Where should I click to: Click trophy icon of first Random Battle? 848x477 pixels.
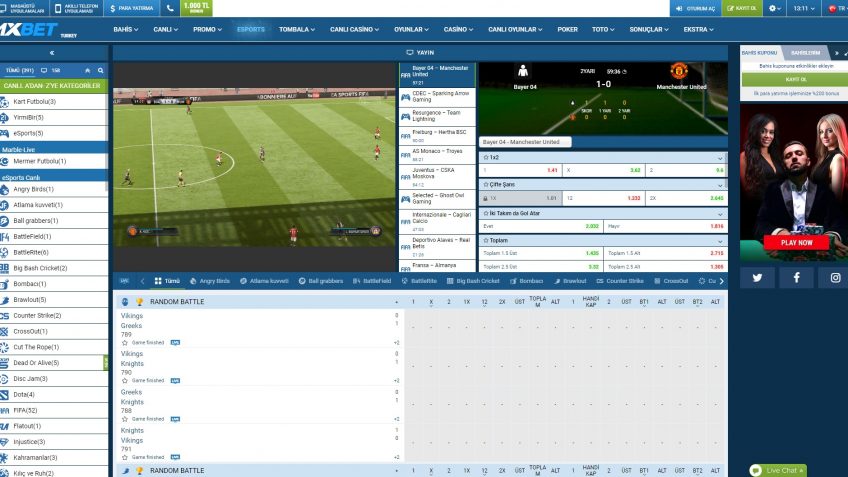[139, 302]
